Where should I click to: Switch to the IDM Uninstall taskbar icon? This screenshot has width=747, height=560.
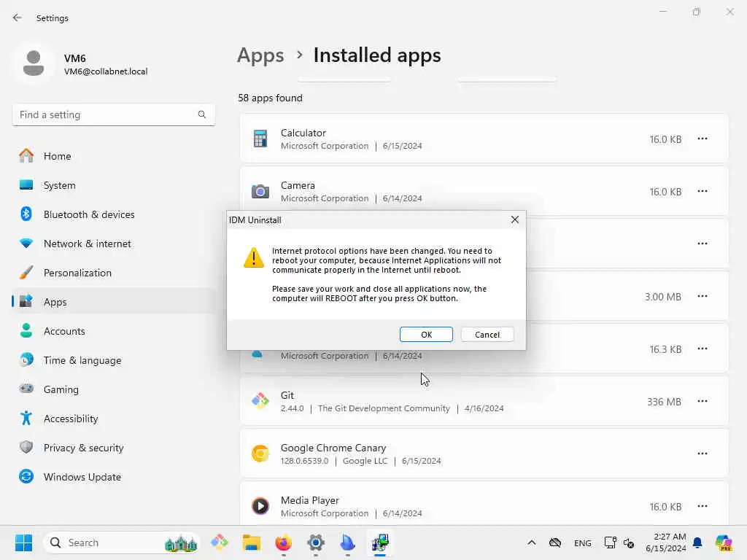click(x=380, y=542)
